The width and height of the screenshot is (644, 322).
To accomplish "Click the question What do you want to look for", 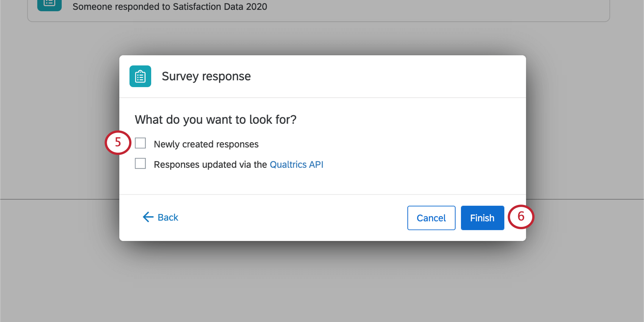I will (x=216, y=119).
